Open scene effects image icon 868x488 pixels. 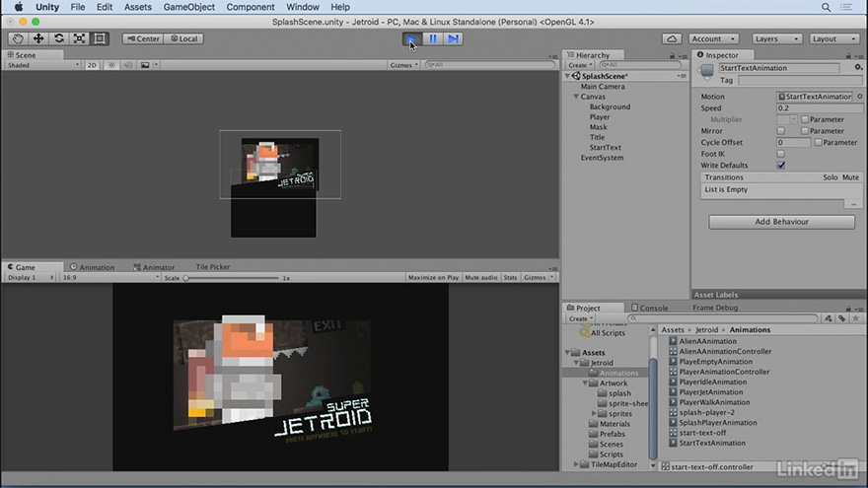(145, 65)
